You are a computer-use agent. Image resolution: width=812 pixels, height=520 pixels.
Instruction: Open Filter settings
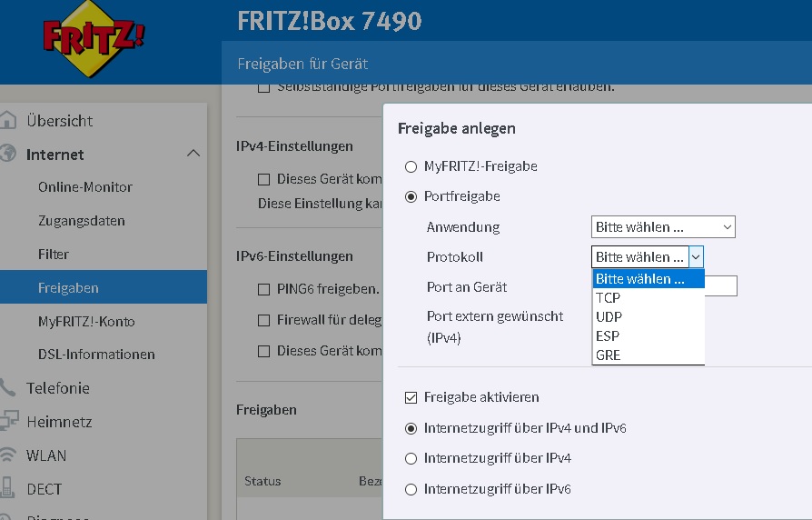tap(54, 255)
